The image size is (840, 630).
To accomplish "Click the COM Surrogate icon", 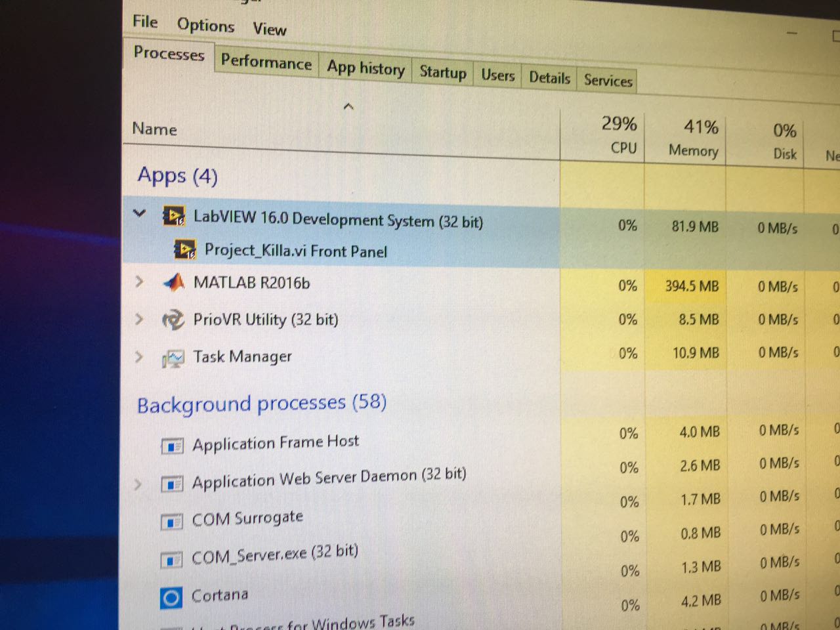I will click(x=171, y=522).
